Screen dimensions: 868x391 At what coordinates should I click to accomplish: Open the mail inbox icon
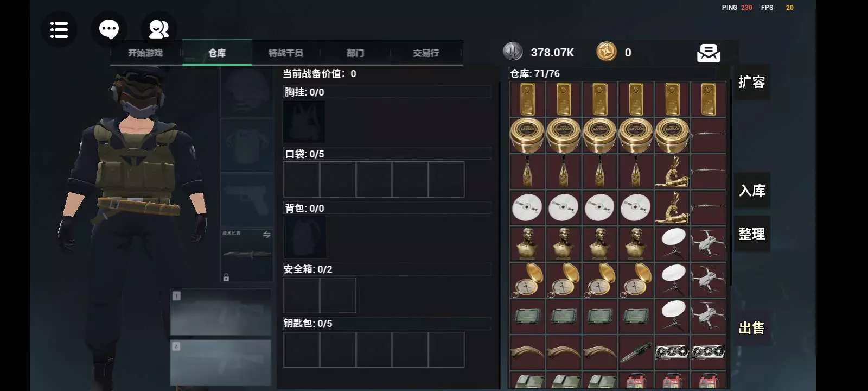(709, 53)
